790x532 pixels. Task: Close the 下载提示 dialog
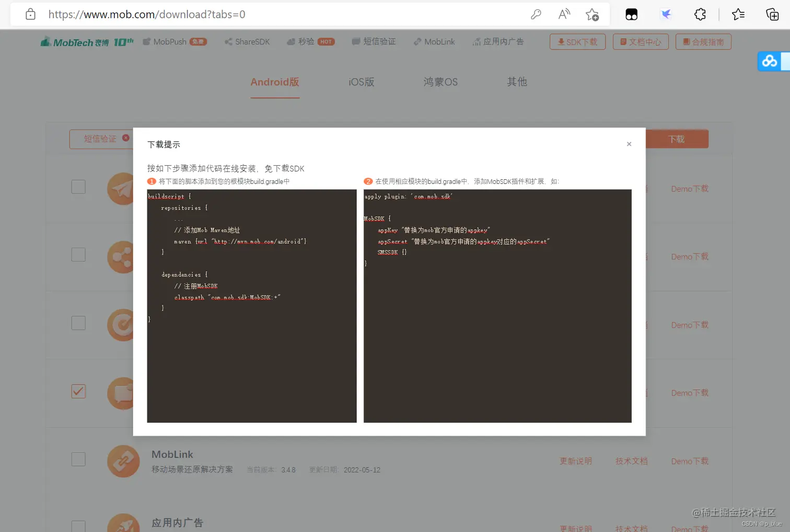click(629, 144)
